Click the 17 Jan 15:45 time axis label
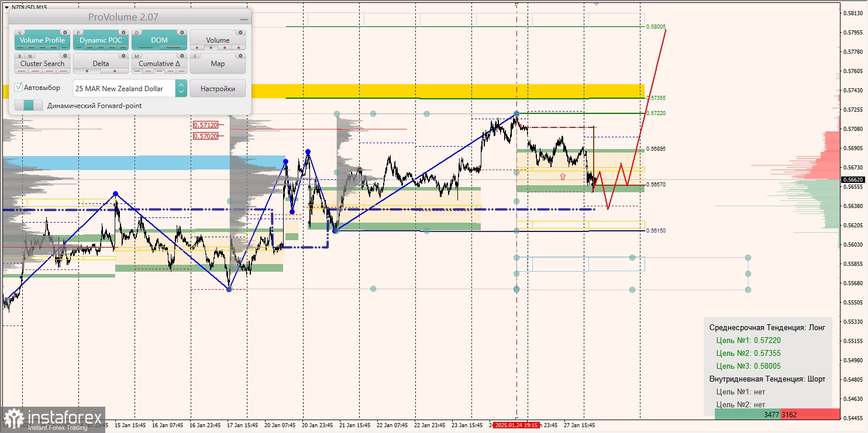The image size is (868, 433). (242, 425)
